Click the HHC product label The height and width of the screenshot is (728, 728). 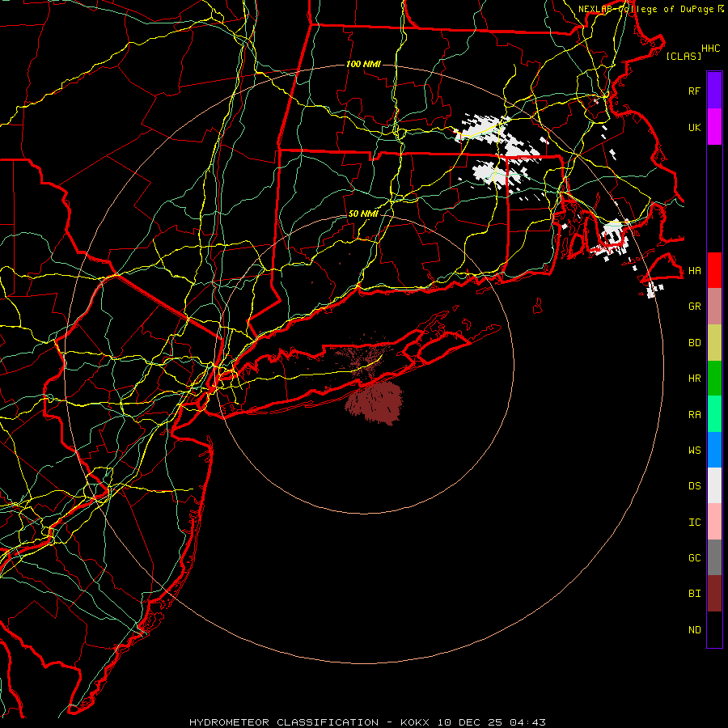coord(711,49)
